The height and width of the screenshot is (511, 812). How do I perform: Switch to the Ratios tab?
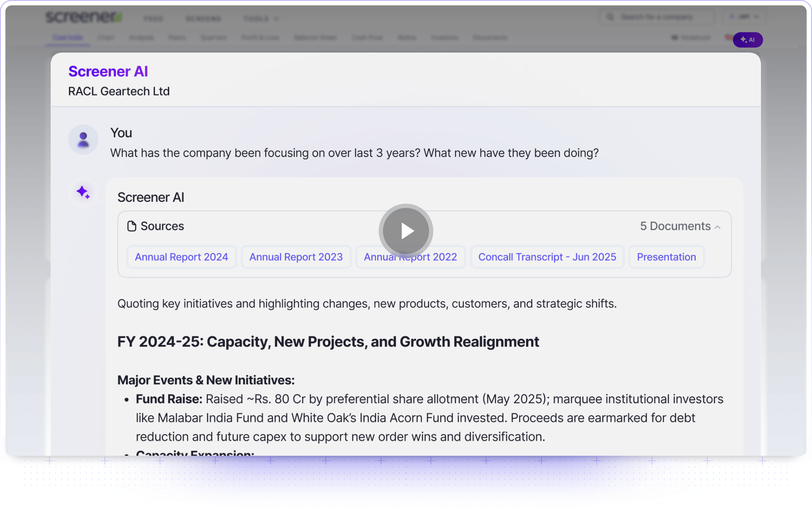407,38
